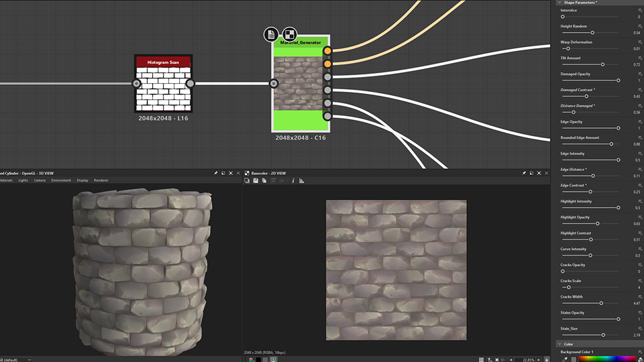The image size is (644, 362).
Task: Show image info in the 2D view toolbar
Action: tap(293, 180)
